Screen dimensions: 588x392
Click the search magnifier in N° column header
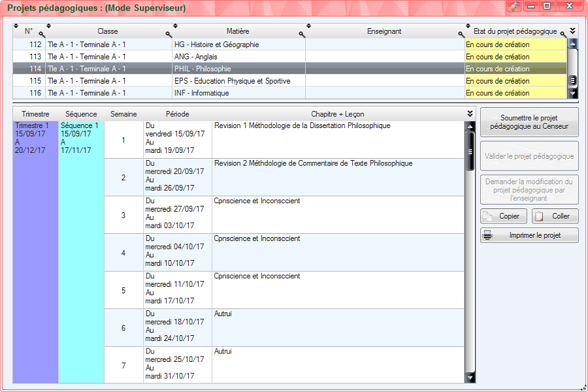(x=42, y=35)
